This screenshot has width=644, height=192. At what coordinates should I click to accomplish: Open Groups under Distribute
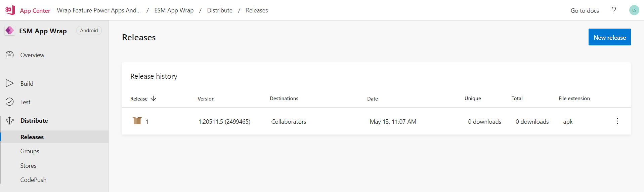click(30, 151)
